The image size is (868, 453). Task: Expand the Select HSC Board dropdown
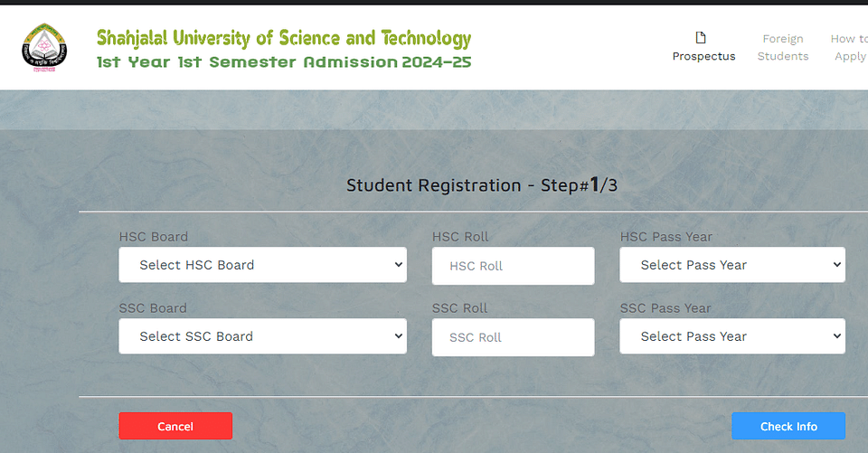262,265
